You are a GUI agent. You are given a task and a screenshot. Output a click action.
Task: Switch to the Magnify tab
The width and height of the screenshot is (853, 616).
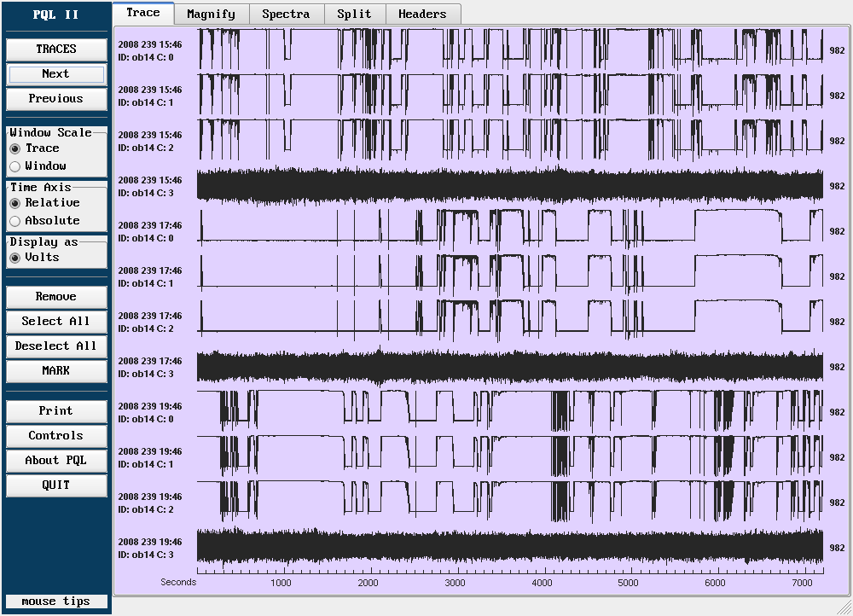212,14
